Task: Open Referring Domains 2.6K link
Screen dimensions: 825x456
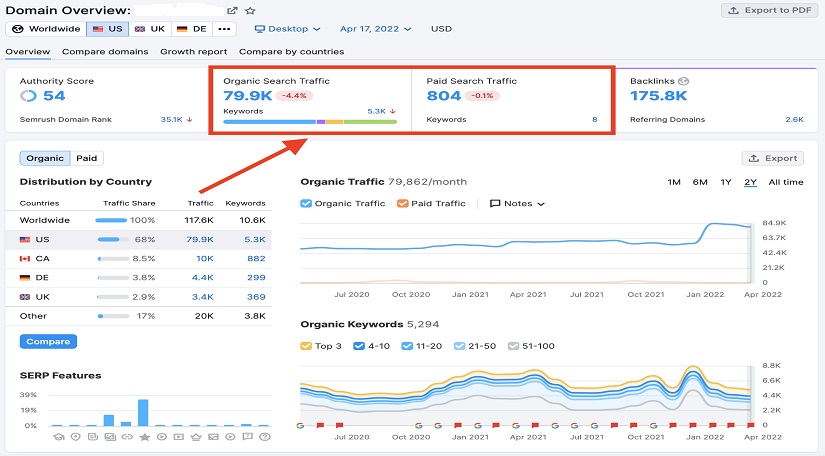Action: coord(794,119)
